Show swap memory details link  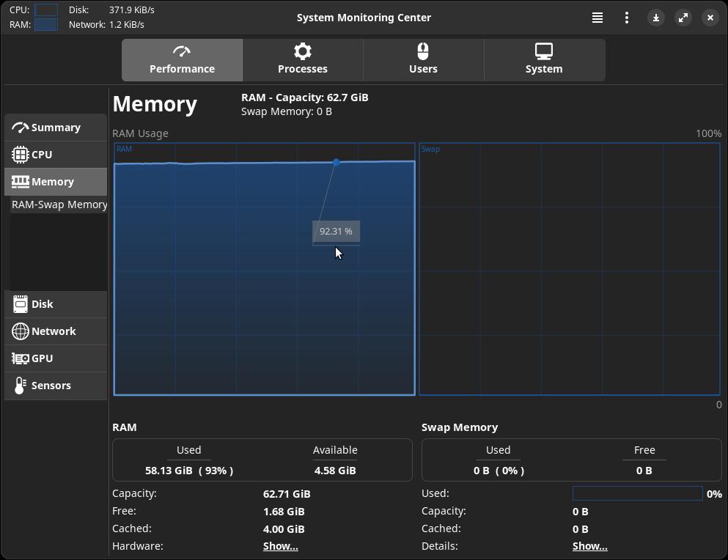tap(589, 546)
